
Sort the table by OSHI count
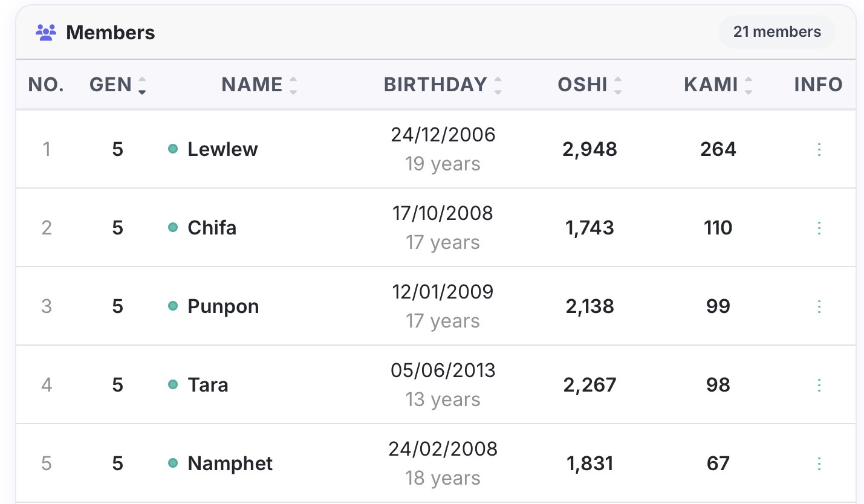(590, 85)
